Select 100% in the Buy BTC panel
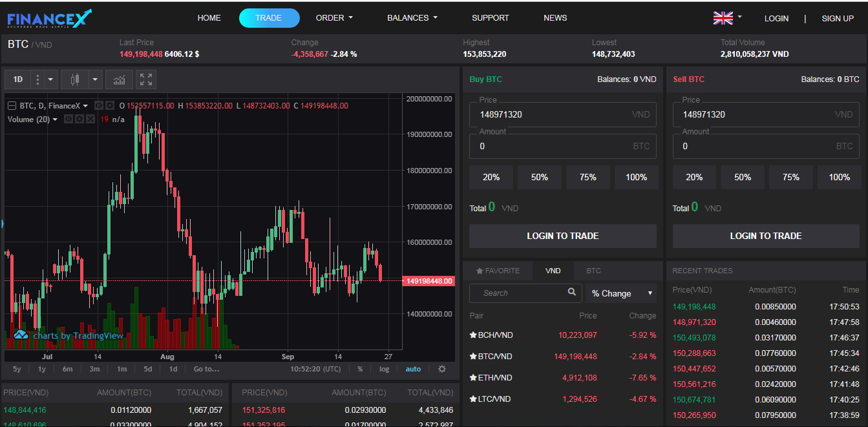This screenshot has width=868, height=427. click(x=636, y=177)
